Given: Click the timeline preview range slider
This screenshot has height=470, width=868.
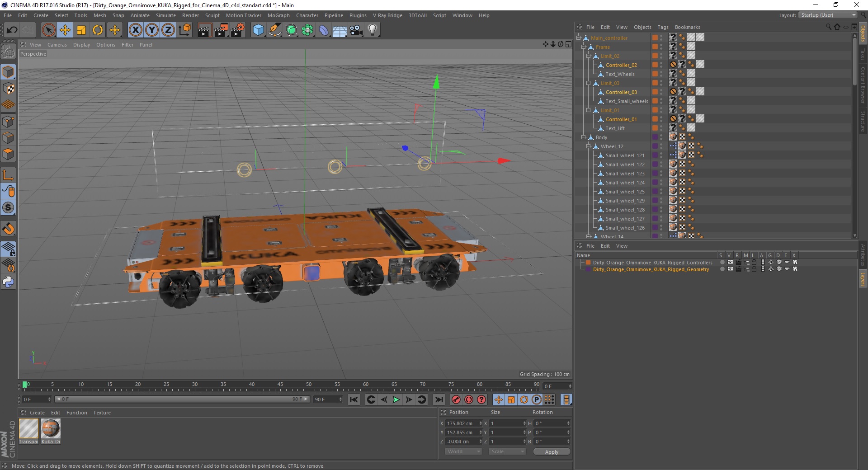Looking at the screenshot, I should pos(182,399).
